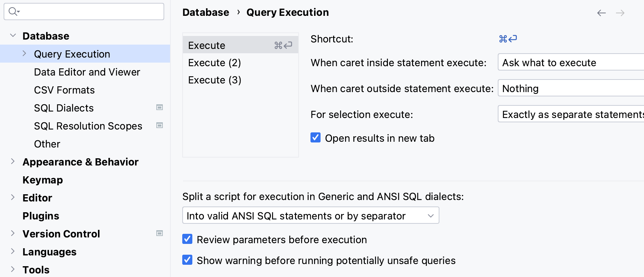
Task: Click the project-level icon beside SQL Resolution Scopes
Action: coord(160,125)
